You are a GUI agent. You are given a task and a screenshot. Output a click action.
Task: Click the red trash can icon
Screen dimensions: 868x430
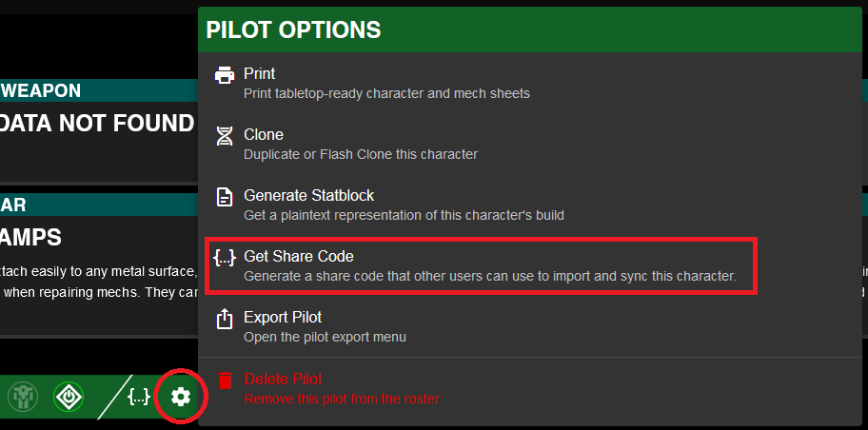pyautogui.click(x=225, y=380)
